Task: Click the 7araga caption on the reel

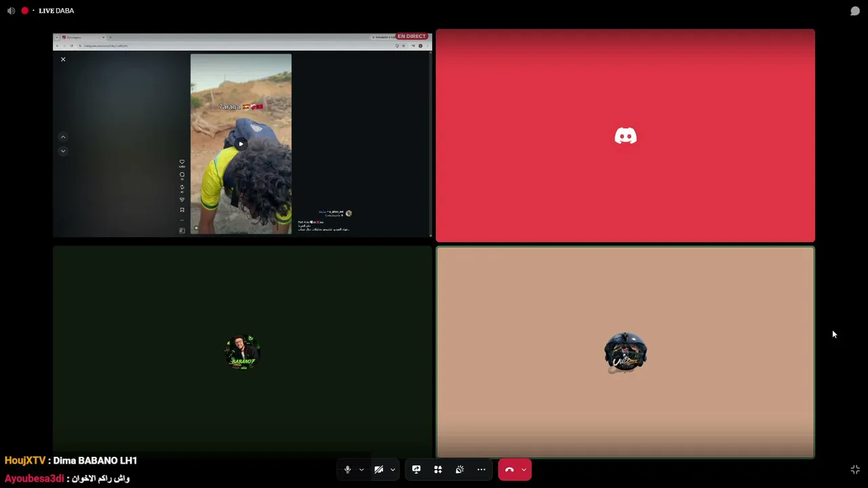Action: pyautogui.click(x=241, y=107)
